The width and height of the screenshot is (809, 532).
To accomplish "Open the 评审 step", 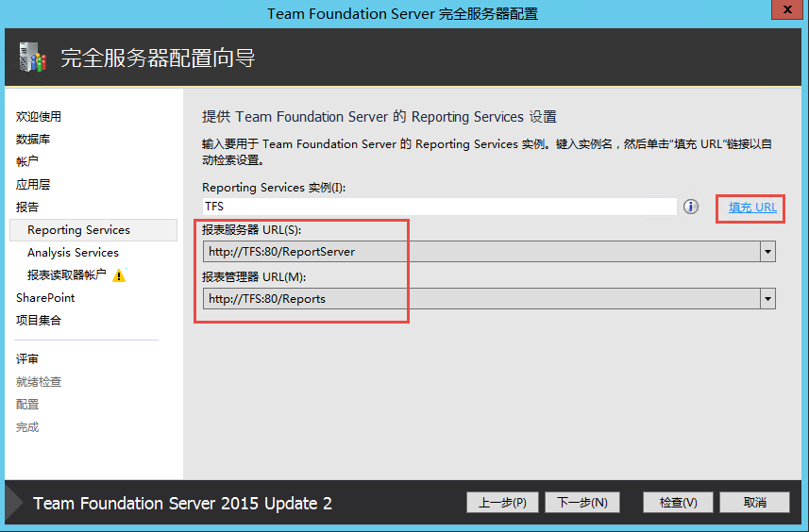I will 26,359.
